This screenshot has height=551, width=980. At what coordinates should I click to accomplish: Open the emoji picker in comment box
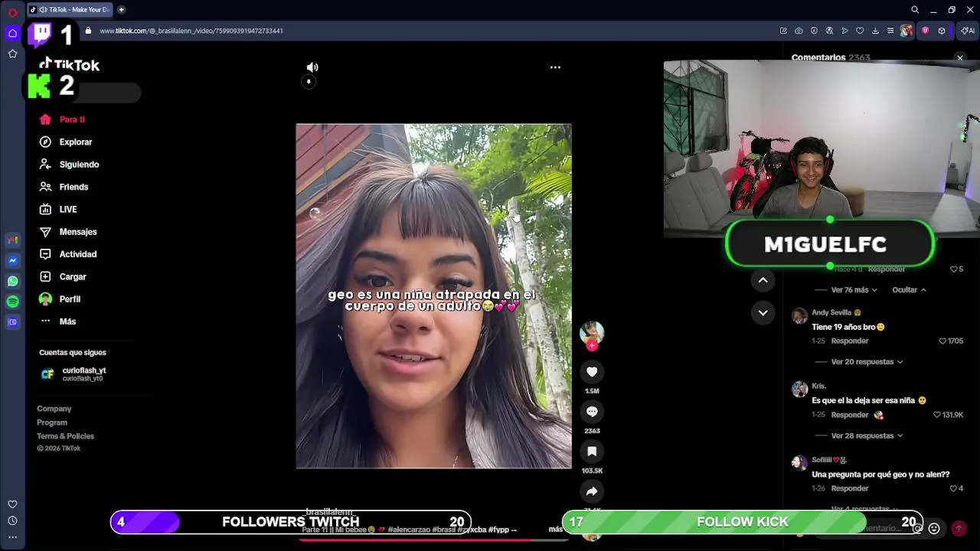(934, 528)
